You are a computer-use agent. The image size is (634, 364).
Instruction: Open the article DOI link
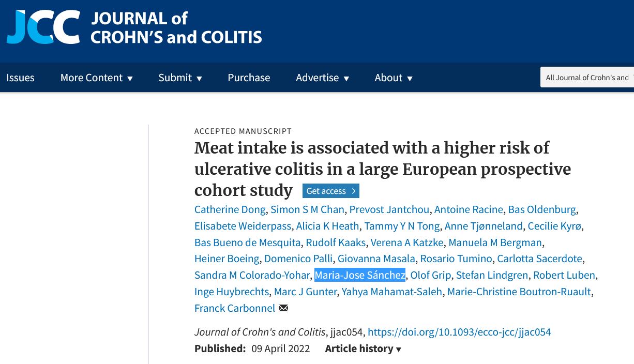(459, 332)
